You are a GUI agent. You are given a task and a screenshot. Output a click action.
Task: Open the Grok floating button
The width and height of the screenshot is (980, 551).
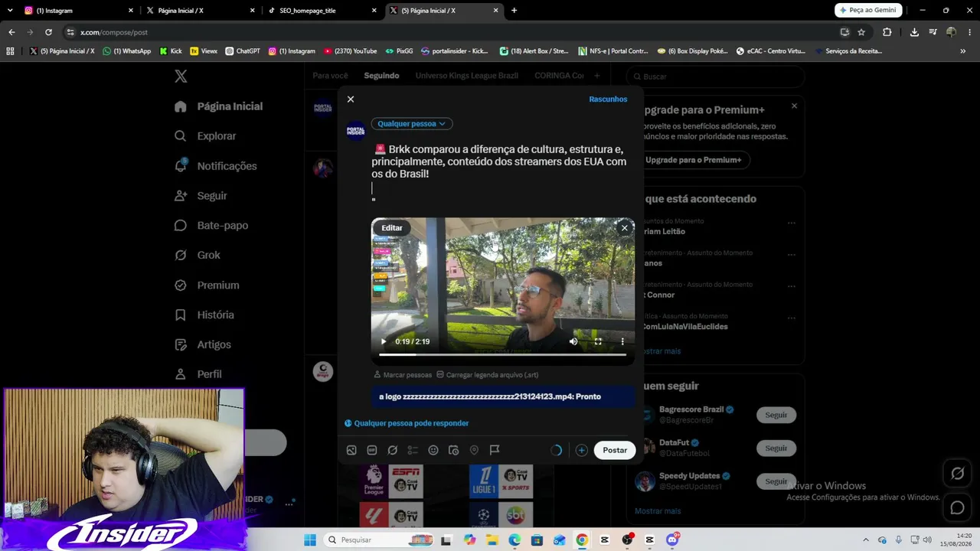point(958,474)
